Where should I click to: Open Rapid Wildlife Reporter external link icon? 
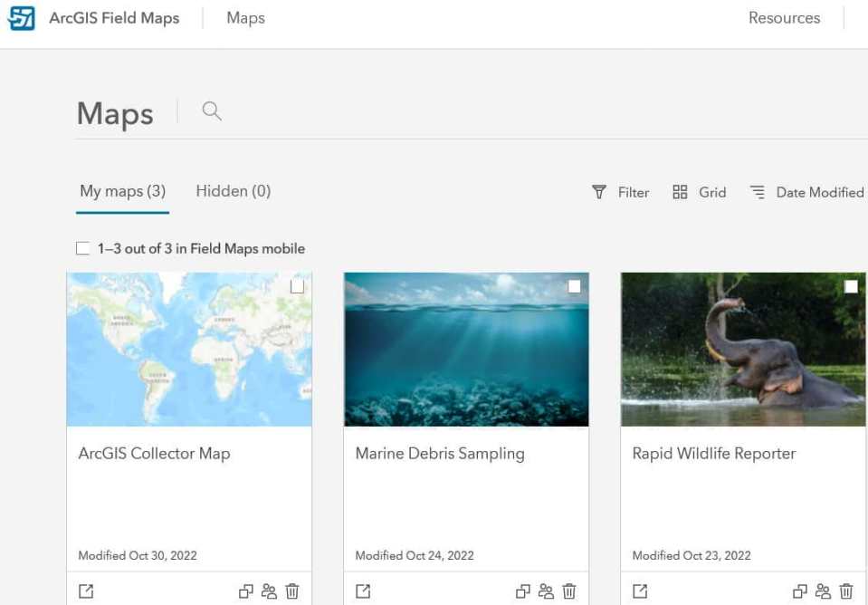click(639, 591)
